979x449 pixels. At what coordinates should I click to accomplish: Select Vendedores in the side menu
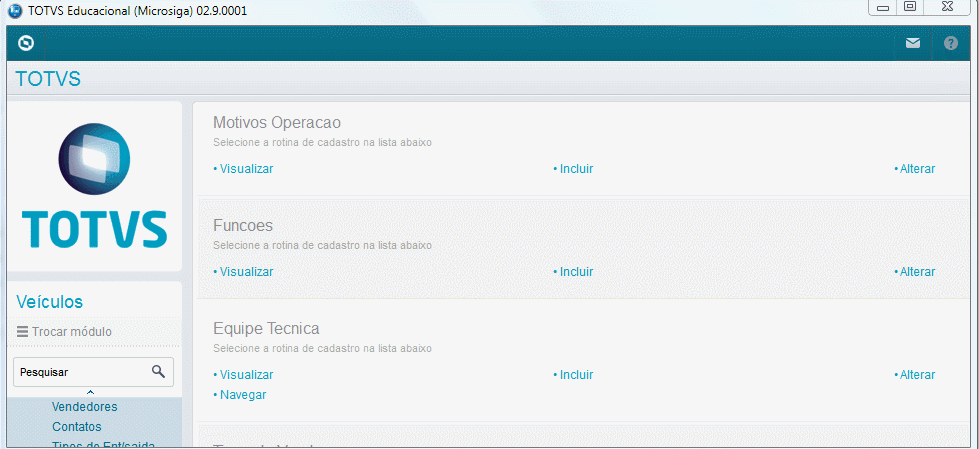click(x=84, y=407)
